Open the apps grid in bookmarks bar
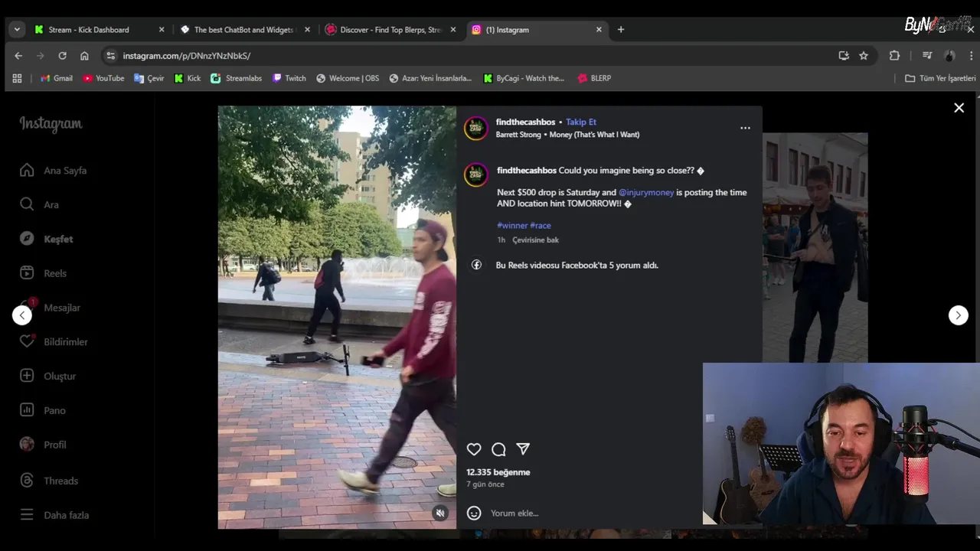The width and height of the screenshot is (980, 551). point(17,78)
